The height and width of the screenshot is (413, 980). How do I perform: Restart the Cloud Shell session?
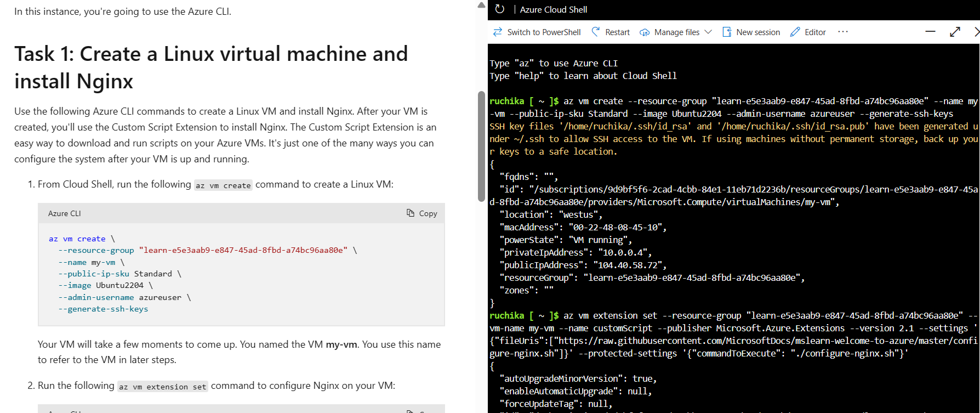(611, 32)
